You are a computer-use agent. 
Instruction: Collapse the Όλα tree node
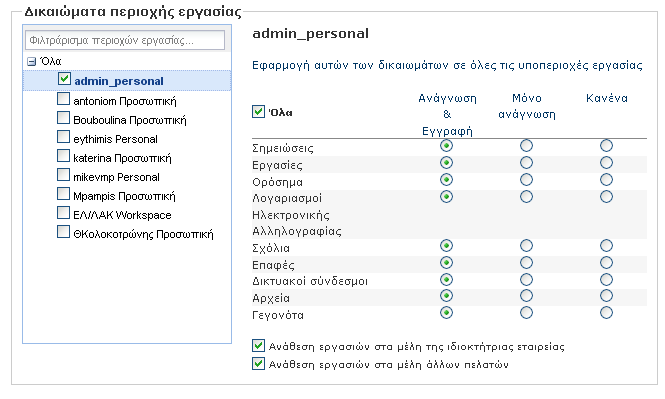pyautogui.click(x=31, y=62)
